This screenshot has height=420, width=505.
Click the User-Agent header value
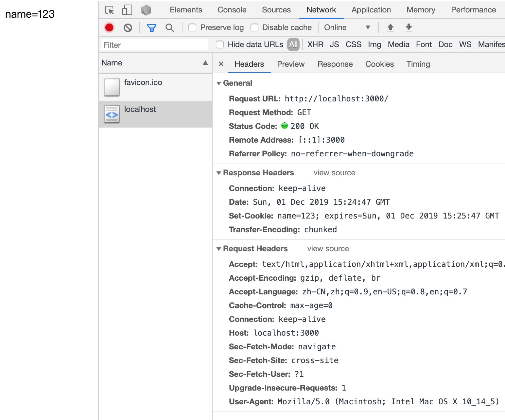tap(391, 402)
